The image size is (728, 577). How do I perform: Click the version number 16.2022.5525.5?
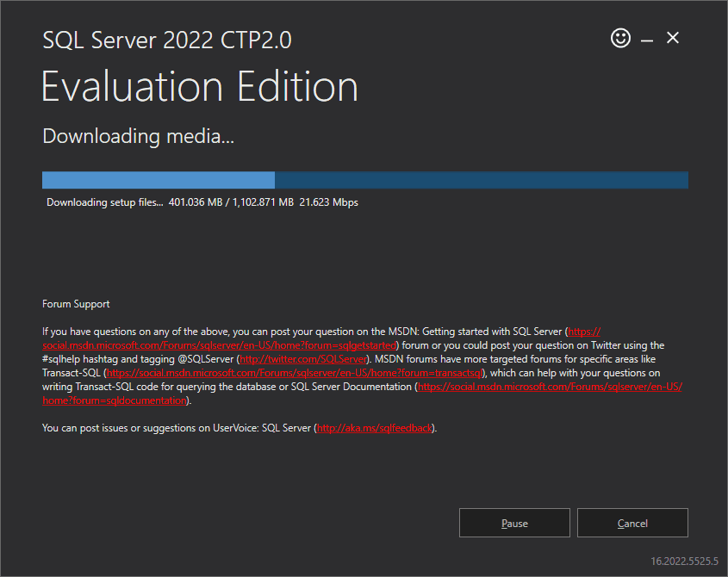[684, 561]
